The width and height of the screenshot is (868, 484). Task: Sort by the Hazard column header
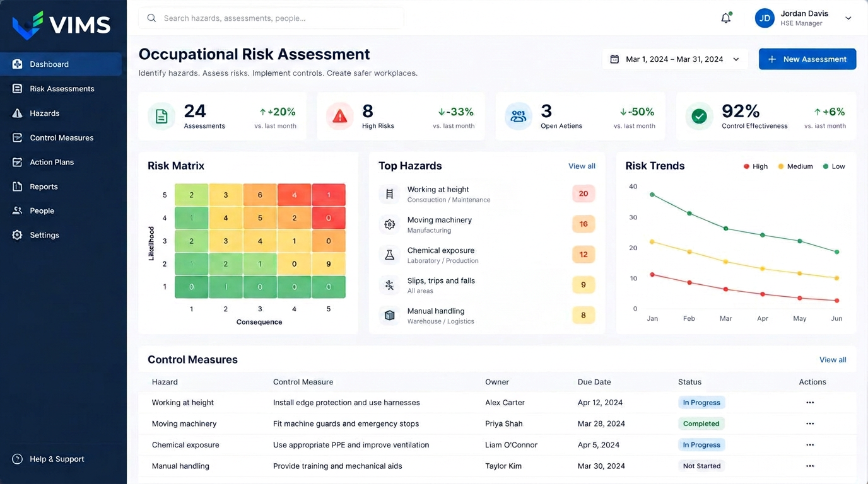click(x=165, y=382)
